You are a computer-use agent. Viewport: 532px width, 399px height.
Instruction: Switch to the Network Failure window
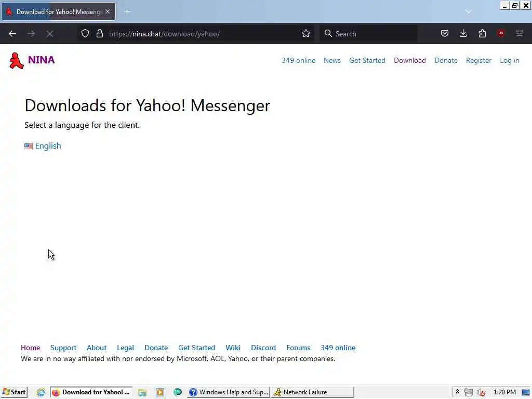[313, 392]
